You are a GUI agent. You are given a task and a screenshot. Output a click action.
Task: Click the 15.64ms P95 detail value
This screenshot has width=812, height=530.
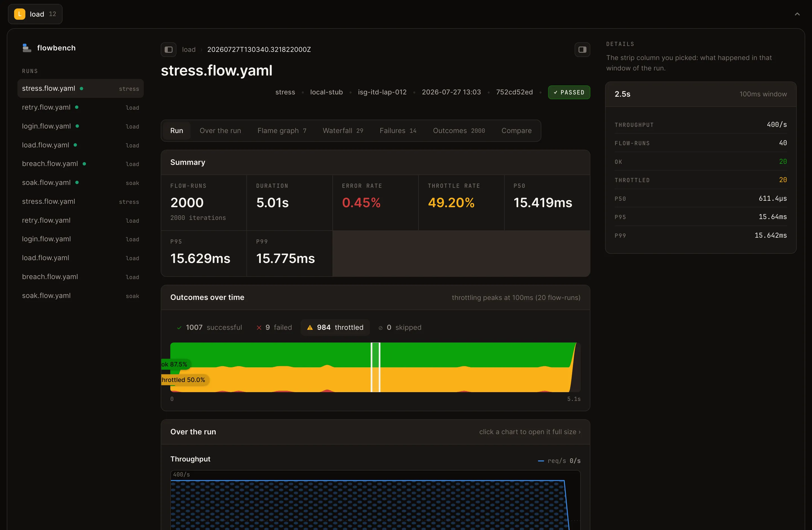(x=773, y=217)
